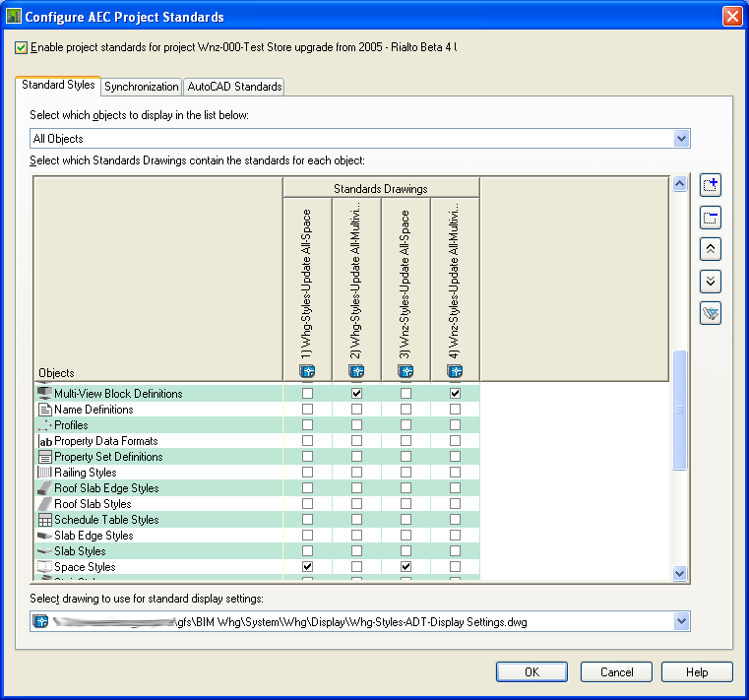Uncheck Space Styles in first drawing column
749x700 pixels.
307,567
